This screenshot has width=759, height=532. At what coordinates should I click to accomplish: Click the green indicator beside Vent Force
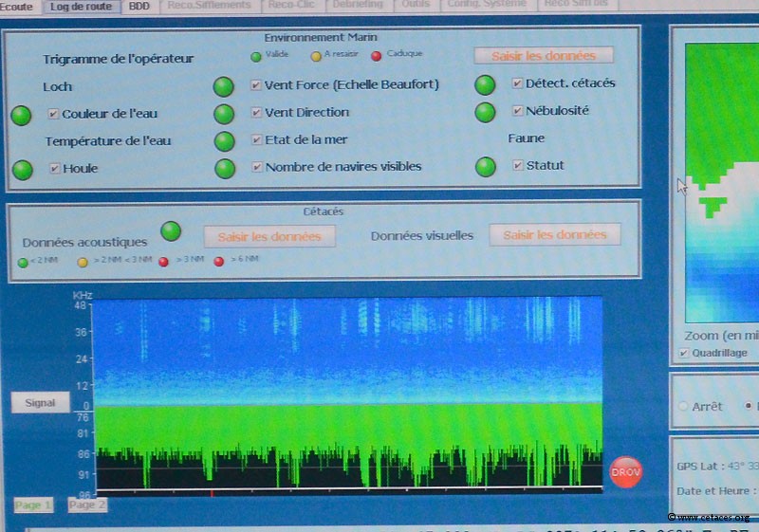pos(224,87)
